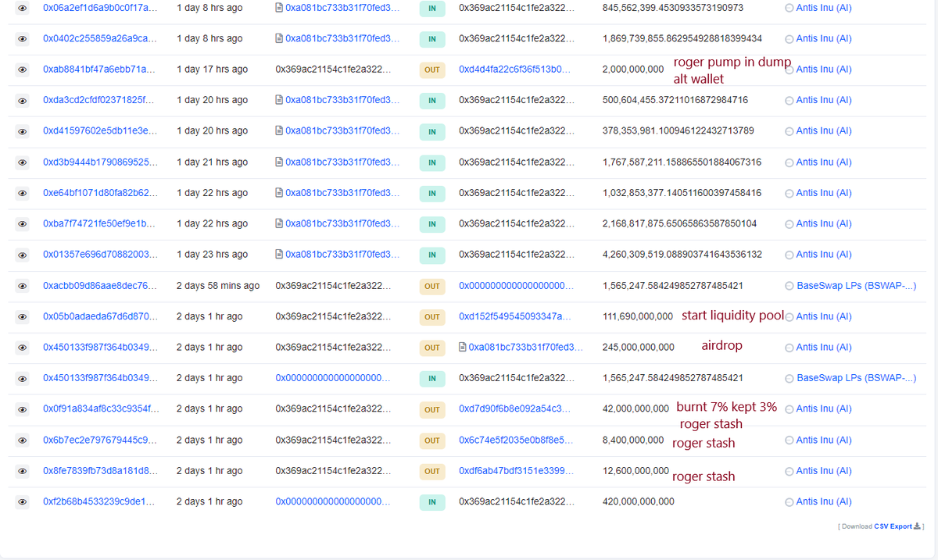Click eye icon for 0xacbb09d86aae8dec76

pos(23,286)
